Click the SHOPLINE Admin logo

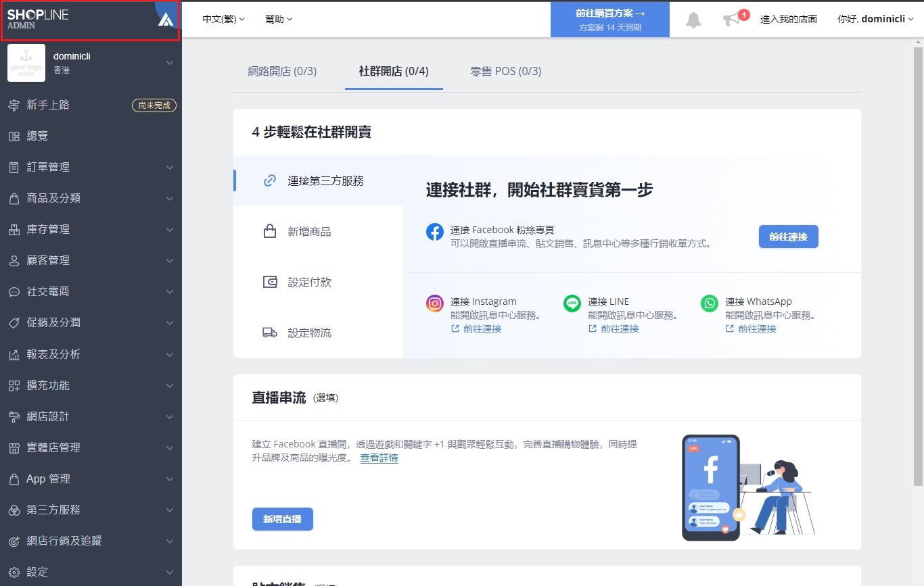[38, 20]
